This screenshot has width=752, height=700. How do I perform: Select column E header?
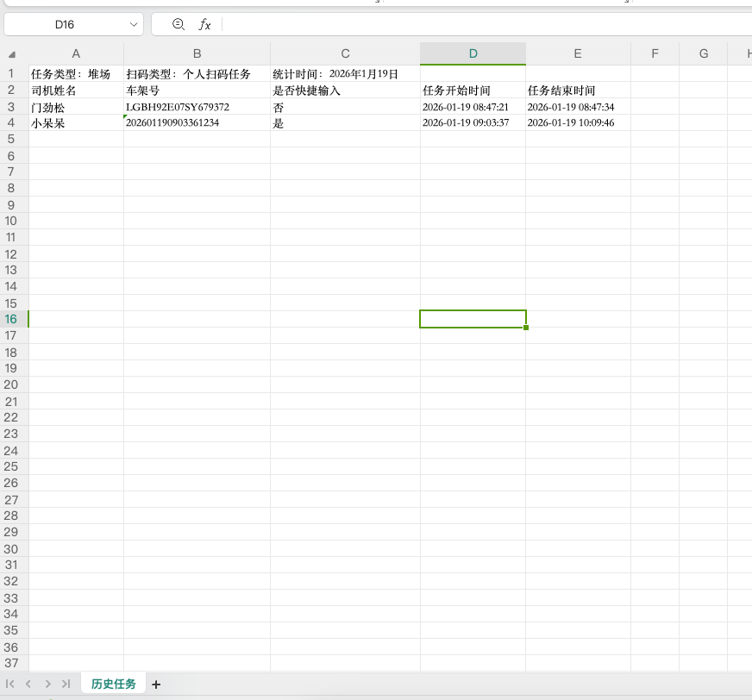click(578, 53)
